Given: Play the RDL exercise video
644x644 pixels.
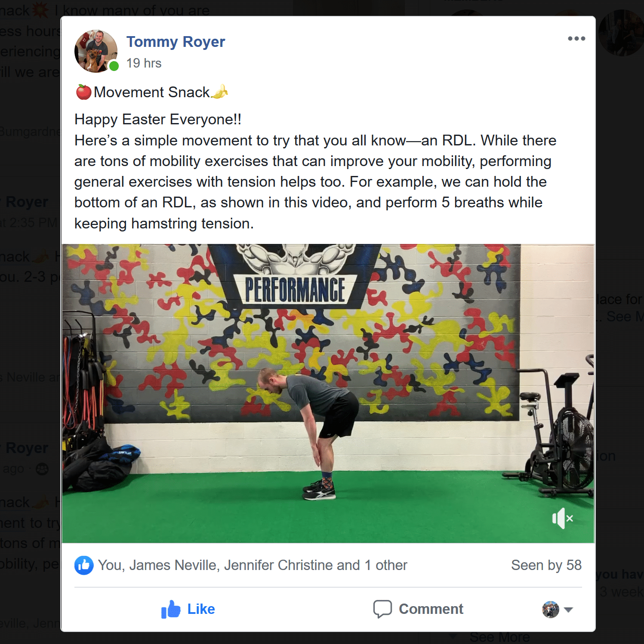Looking at the screenshot, I should pyautogui.click(x=328, y=394).
